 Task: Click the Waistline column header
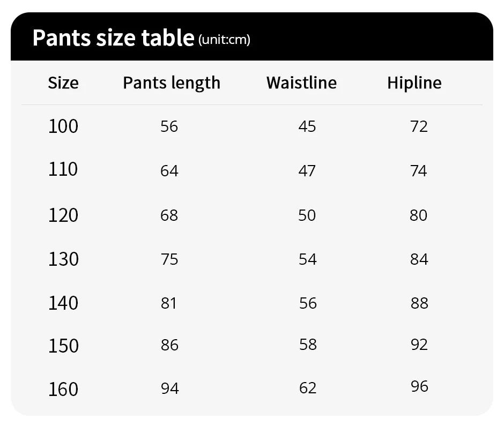(x=301, y=83)
